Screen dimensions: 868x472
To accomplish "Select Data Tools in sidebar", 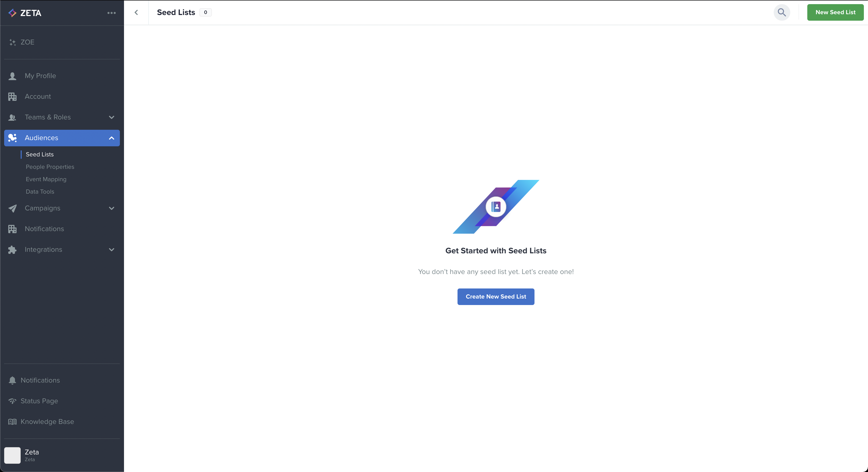I will coord(40,192).
